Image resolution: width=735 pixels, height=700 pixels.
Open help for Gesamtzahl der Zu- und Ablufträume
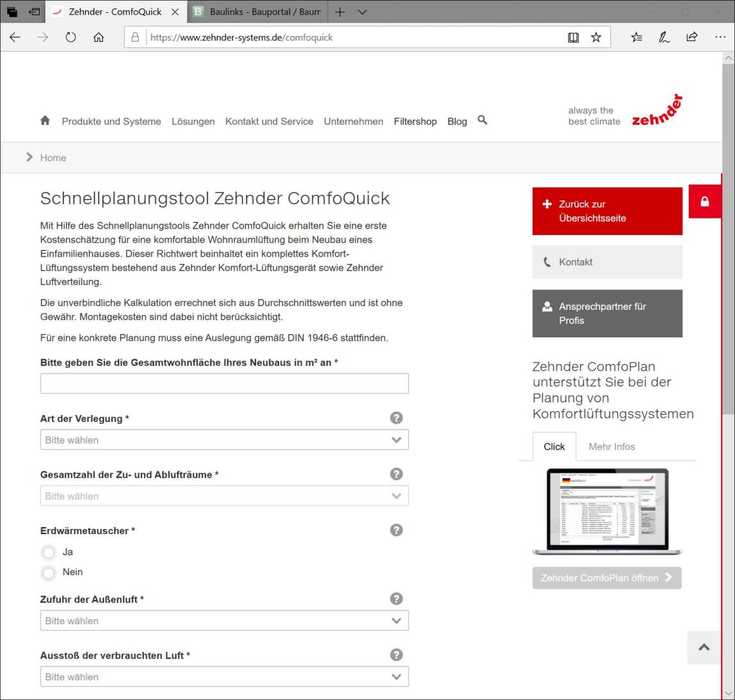point(396,474)
